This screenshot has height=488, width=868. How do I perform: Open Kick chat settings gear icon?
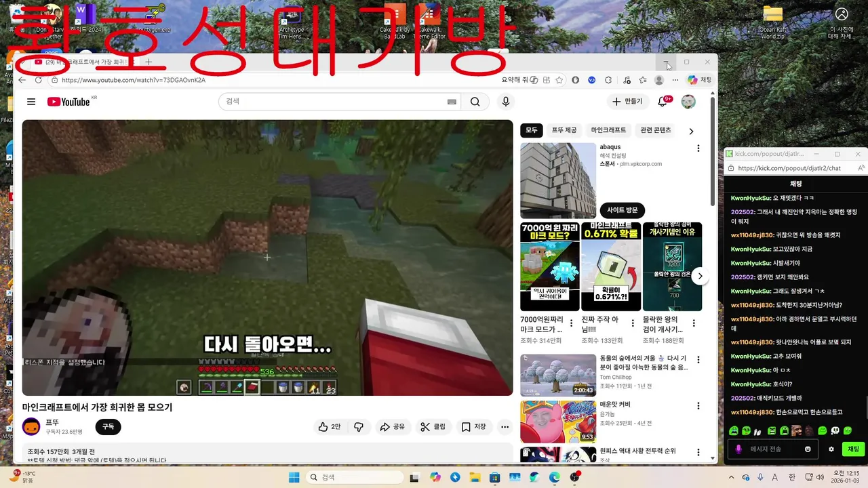831,449
